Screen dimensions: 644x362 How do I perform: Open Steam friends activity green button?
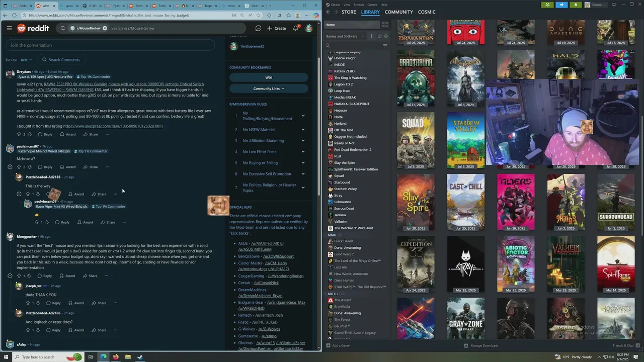[547, 5]
